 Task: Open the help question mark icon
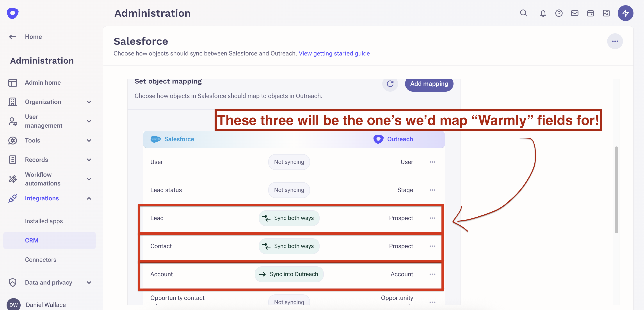point(559,13)
